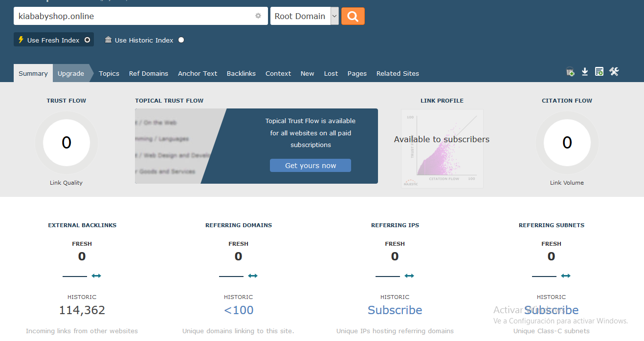Screen dimensions: 644x341
Task: Click the domain search input field
Action: (140, 16)
